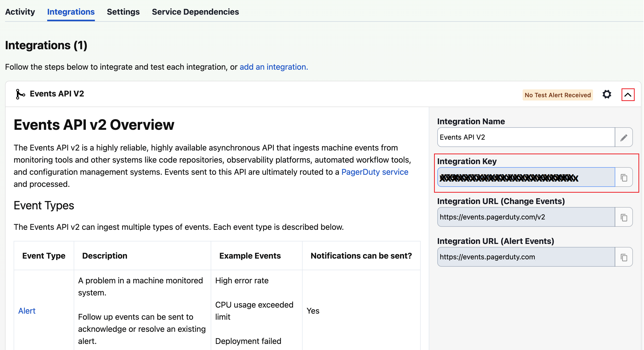Click the Events API V2 integration key icon
This screenshot has width=644, height=350.
click(x=20, y=94)
